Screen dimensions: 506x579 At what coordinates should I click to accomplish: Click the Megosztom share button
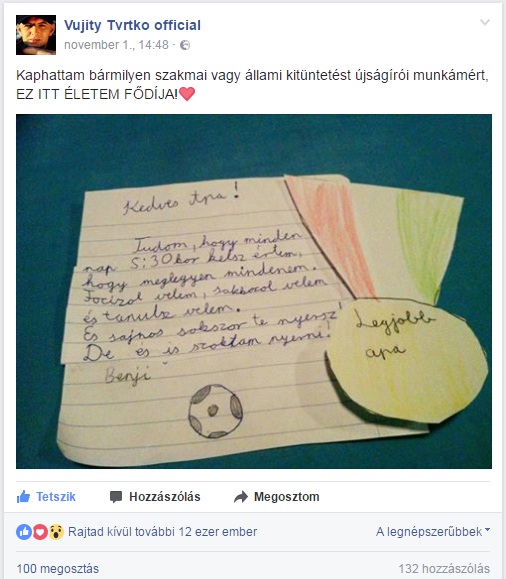tap(277, 497)
